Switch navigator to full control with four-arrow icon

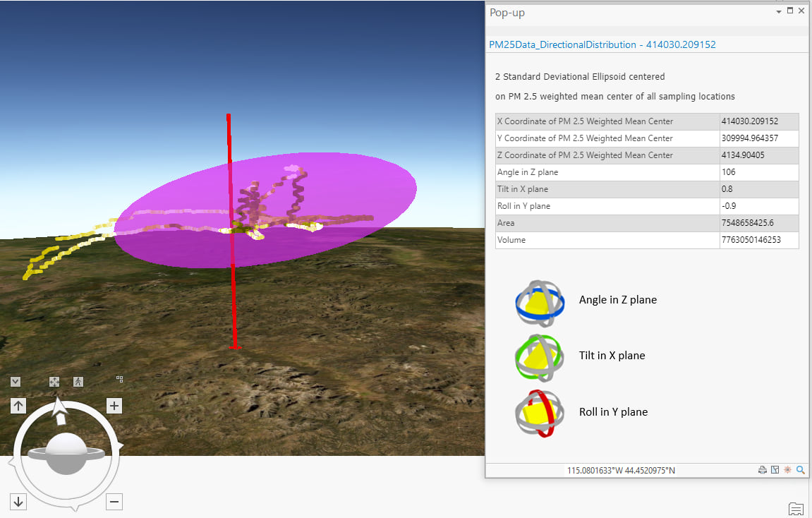point(54,381)
